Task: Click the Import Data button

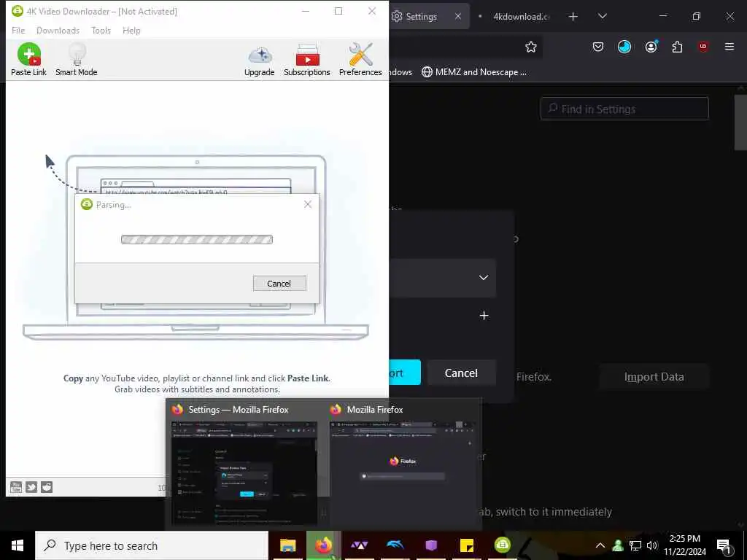Action: click(654, 377)
